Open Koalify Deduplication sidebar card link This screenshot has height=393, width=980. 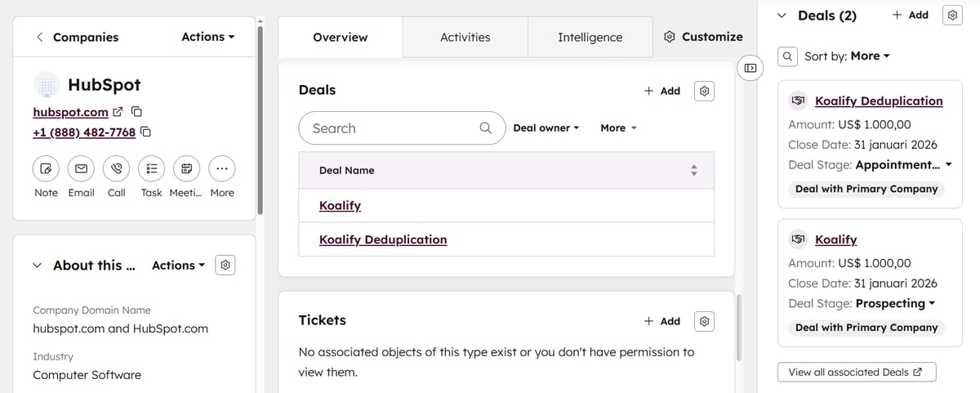(x=879, y=101)
